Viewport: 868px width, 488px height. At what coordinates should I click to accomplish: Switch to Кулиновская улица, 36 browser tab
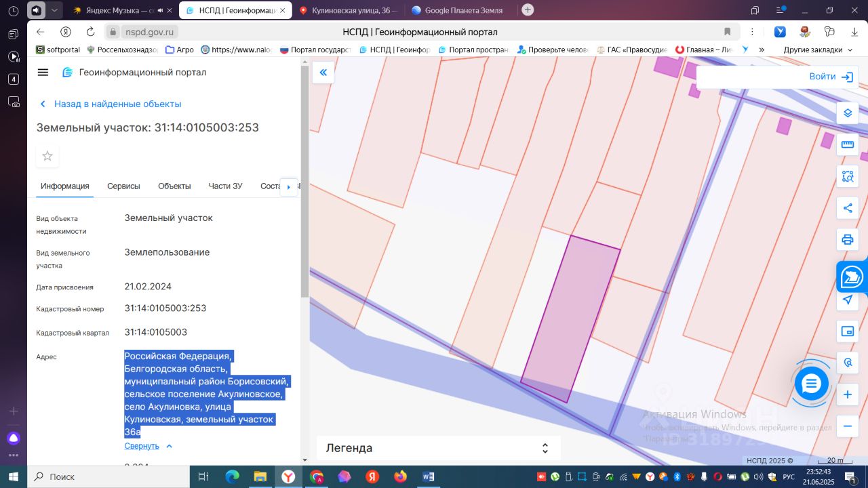tap(348, 10)
